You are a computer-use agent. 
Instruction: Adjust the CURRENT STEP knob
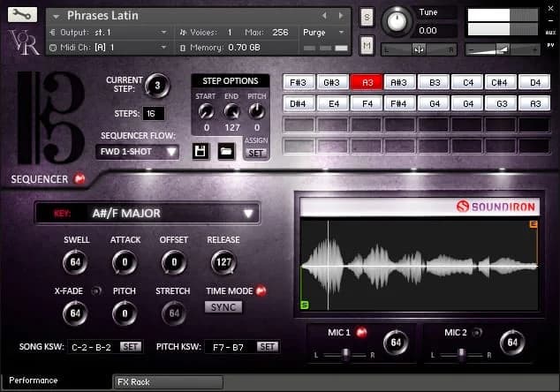click(157, 86)
